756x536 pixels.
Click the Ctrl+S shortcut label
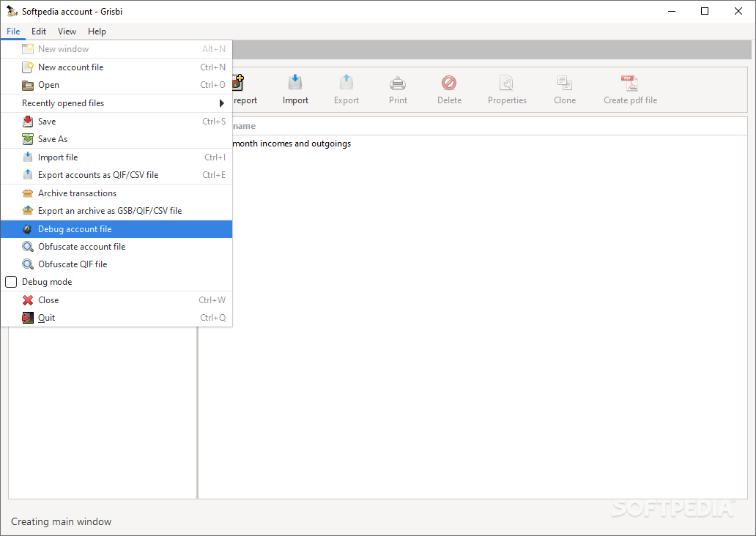(x=214, y=122)
